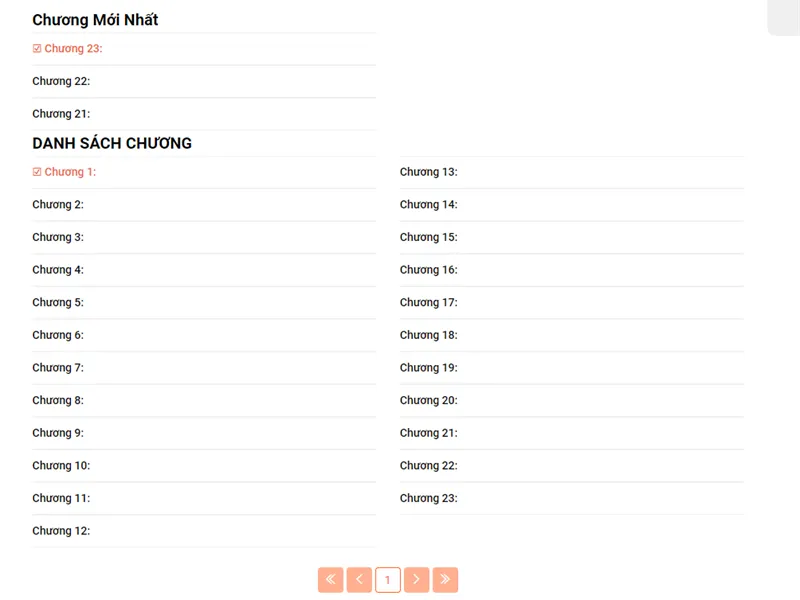Image resolution: width=800 pixels, height=600 pixels.
Task: Jump to last page using double-right arrow
Action: [x=445, y=580]
